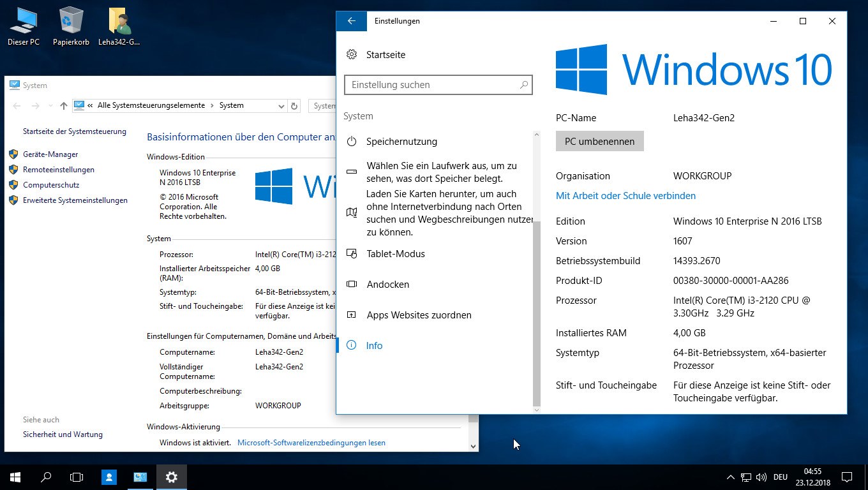Click the Info circle icon

pos(352,346)
